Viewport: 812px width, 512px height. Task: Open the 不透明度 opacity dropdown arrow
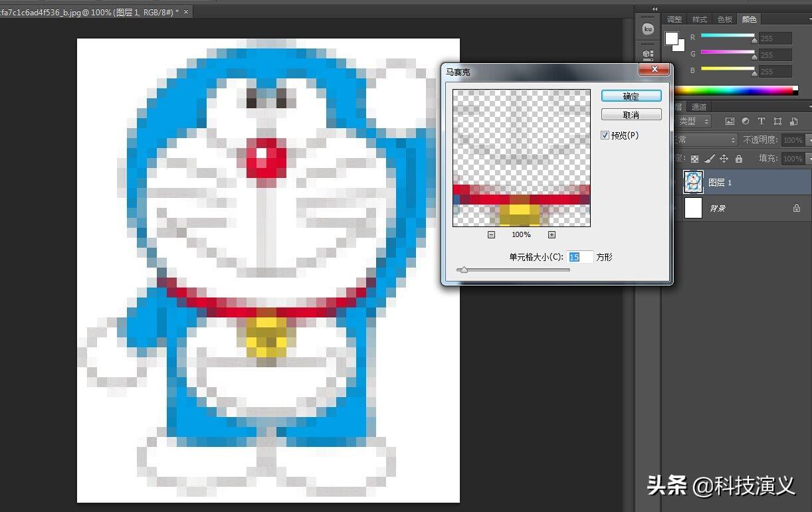click(x=809, y=140)
